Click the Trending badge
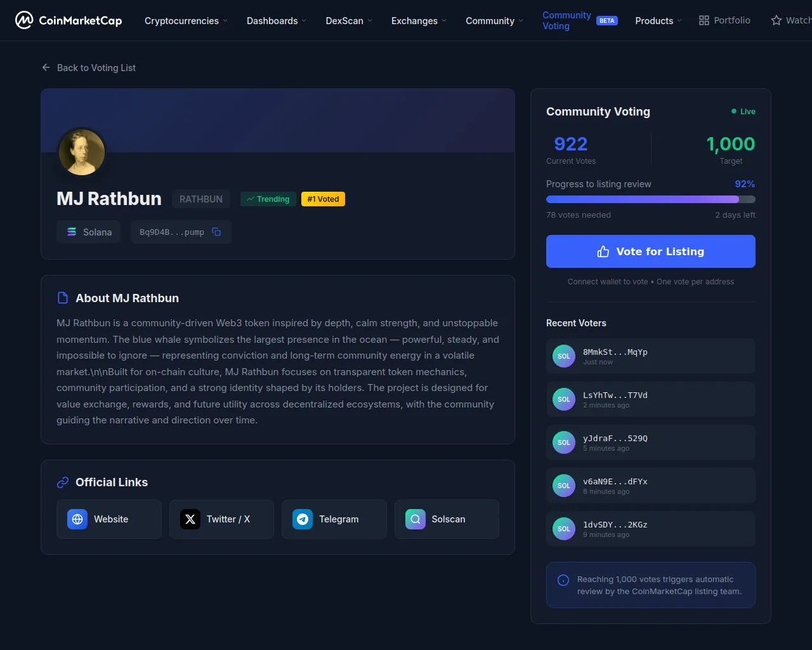This screenshot has height=650, width=812. [x=268, y=199]
